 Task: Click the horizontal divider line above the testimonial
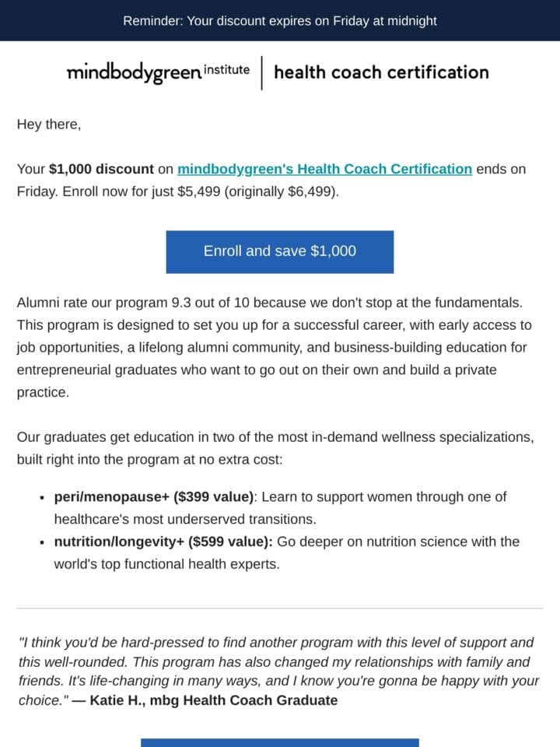(280, 608)
